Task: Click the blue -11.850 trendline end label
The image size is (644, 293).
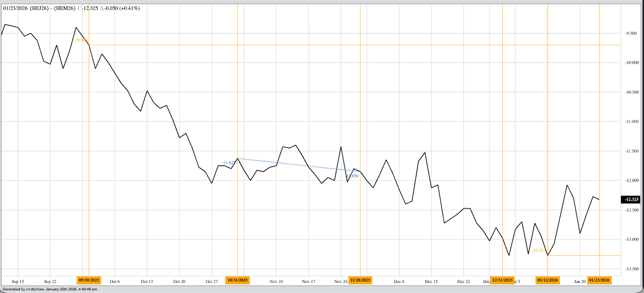Action: (x=352, y=176)
